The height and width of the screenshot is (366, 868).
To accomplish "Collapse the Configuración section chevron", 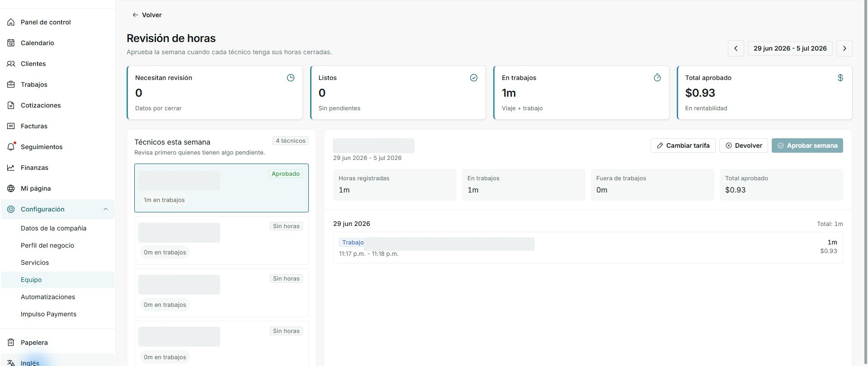I will 106,209.
